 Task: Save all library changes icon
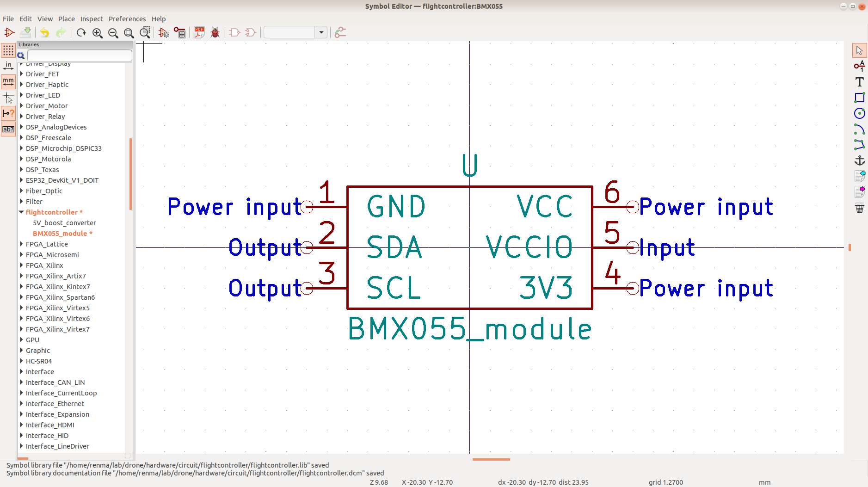coord(26,32)
